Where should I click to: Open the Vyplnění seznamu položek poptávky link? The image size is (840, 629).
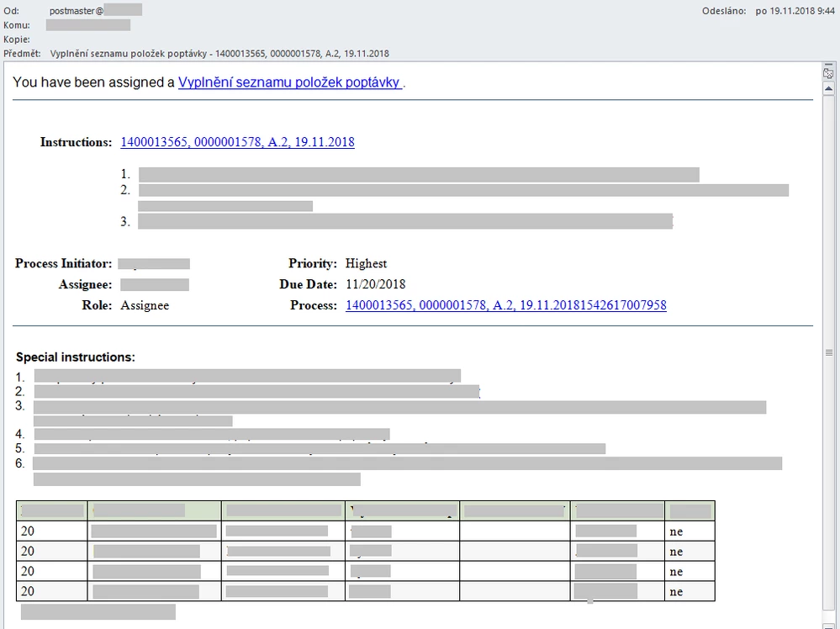(x=290, y=82)
